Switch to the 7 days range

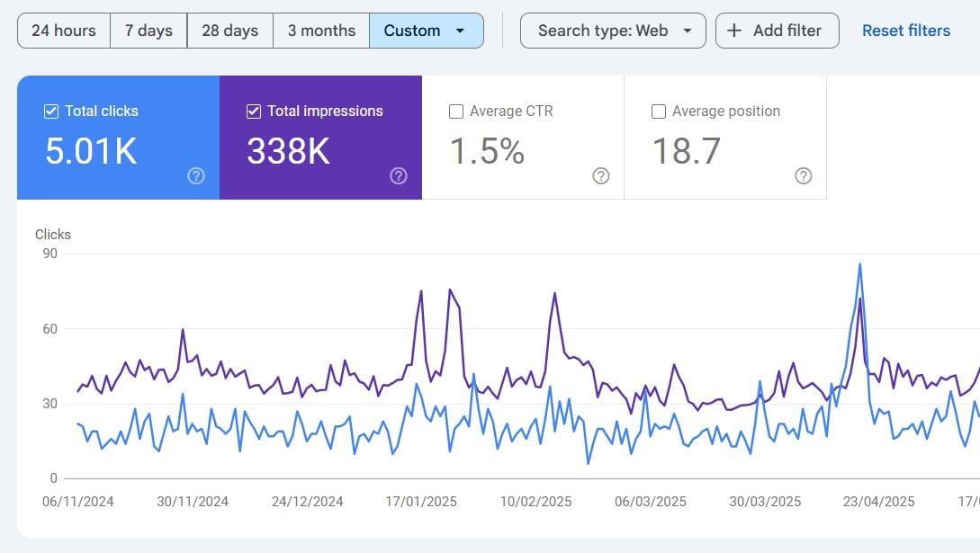(x=148, y=31)
